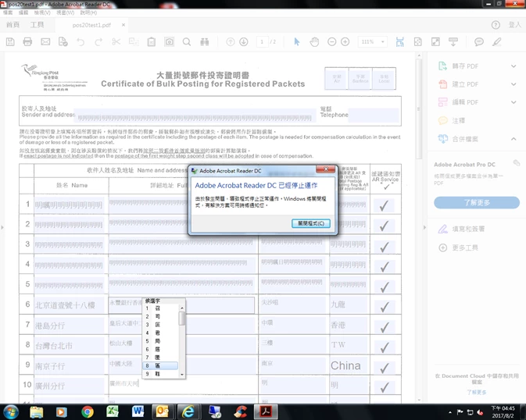Image resolution: width=526 pixels, height=420 pixels.
Task: Collapse the Combine Files panel chevron
Action: point(513,139)
